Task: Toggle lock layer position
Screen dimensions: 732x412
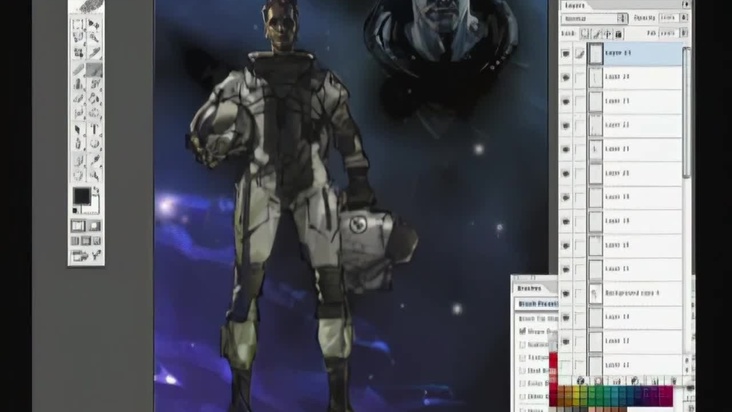Action: 607,34
